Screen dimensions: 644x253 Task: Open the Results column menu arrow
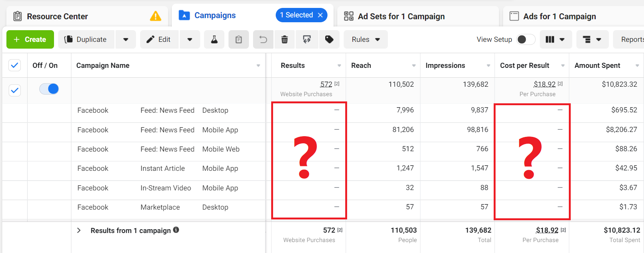(339, 66)
